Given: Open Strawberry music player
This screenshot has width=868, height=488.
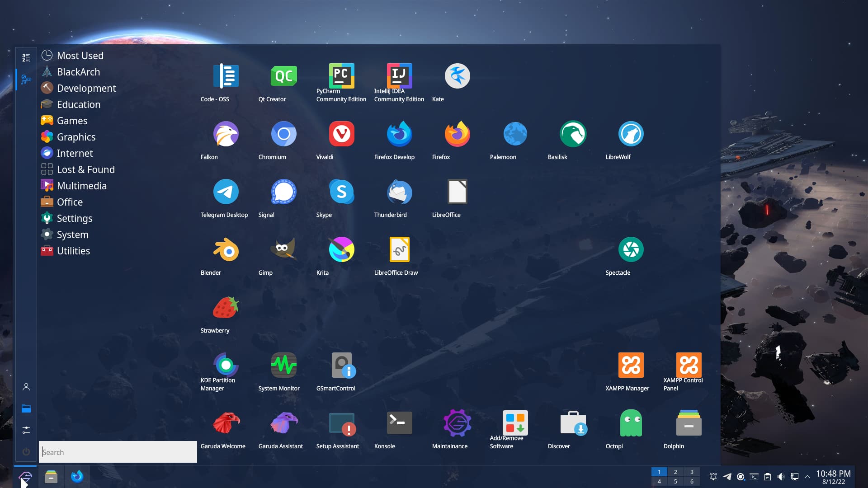Looking at the screenshot, I should tap(226, 307).
